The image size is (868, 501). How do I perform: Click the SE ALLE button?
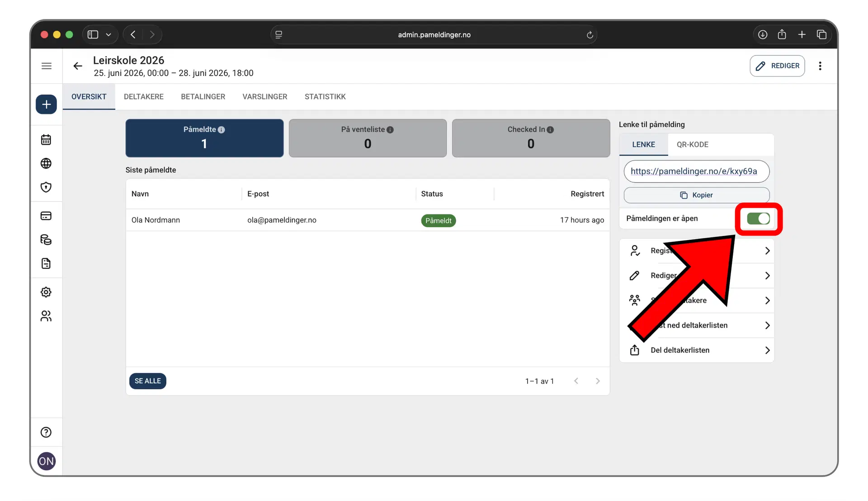[147, 381]
